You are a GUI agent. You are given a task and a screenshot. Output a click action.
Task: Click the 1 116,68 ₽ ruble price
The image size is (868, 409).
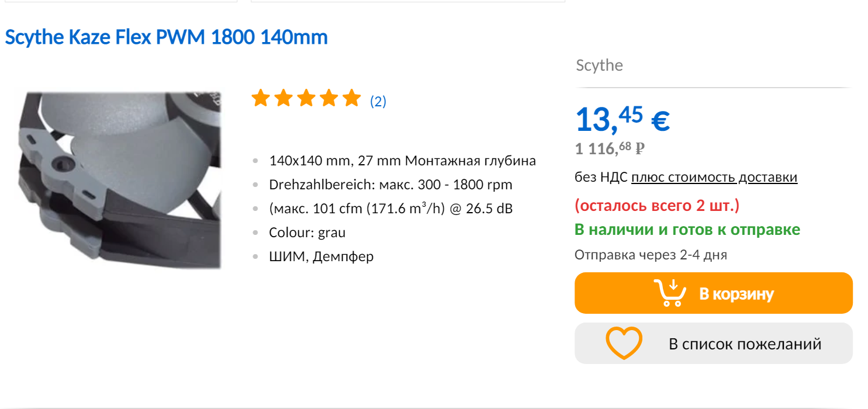(609, 149)
